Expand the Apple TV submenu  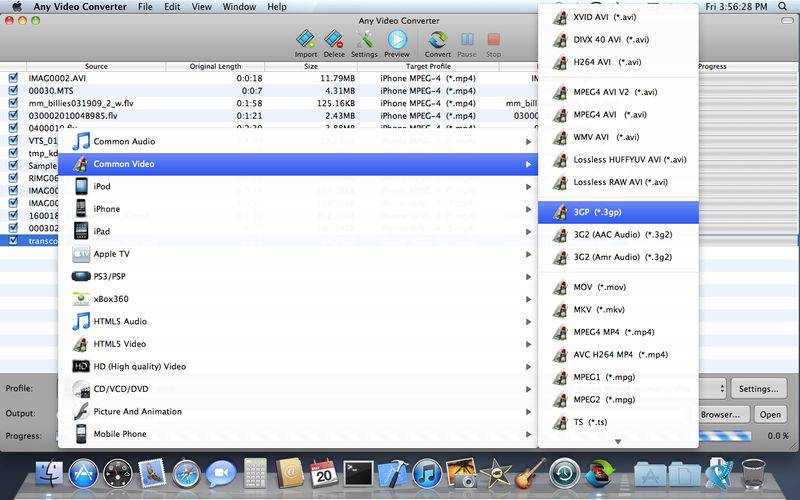point(298,254)
